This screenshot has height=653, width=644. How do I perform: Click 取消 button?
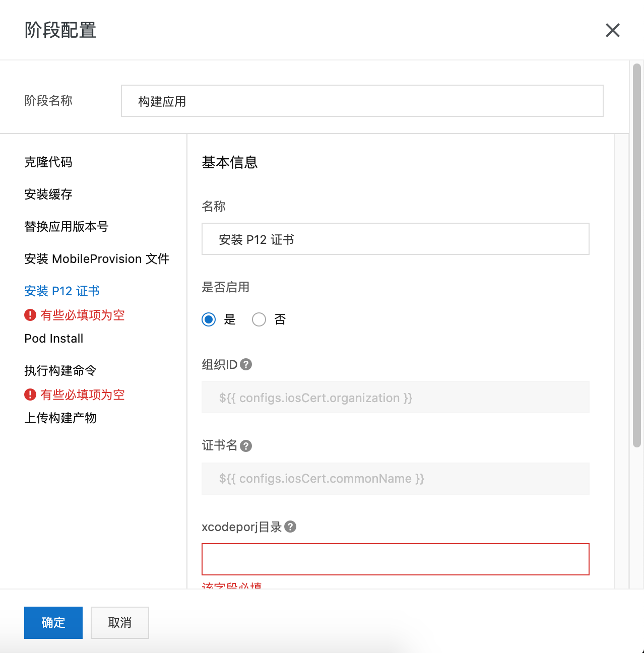120,623
